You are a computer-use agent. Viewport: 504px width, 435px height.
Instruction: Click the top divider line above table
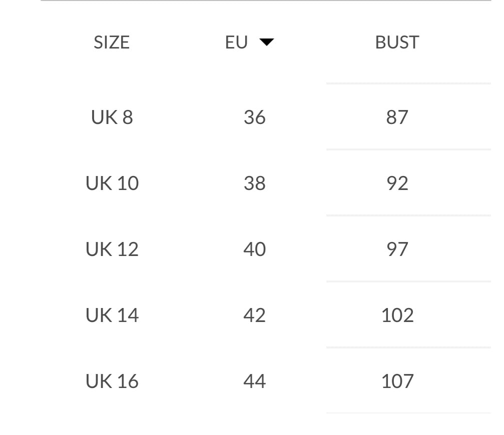tap(265, 1)
